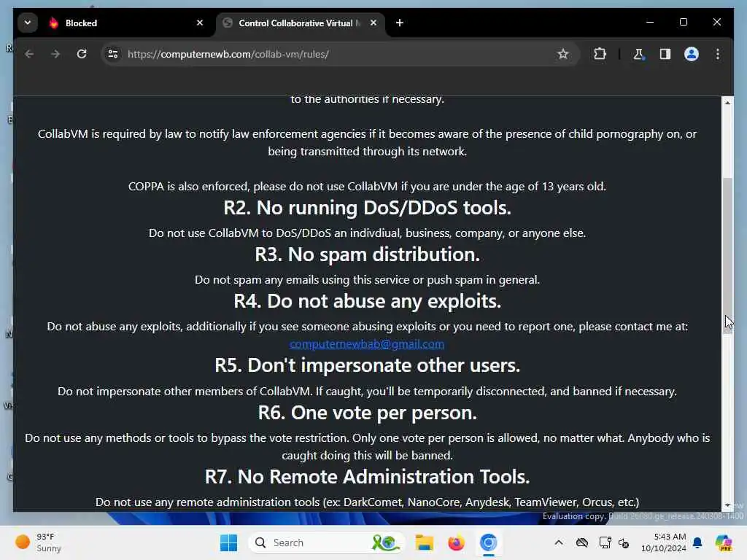Click the R4. Do not abuse any exploits heading
This screenshot has height=560, width=747.
(x=368, y=301)
